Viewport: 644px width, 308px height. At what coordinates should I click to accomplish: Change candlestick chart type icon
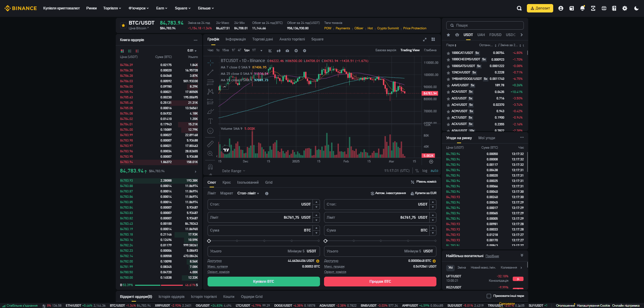[278, 51]
